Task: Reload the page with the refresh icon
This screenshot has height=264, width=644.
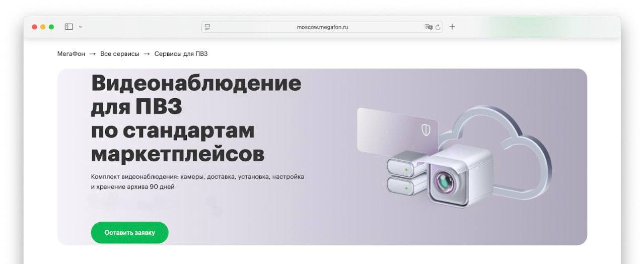Action: tap(438, 27)
